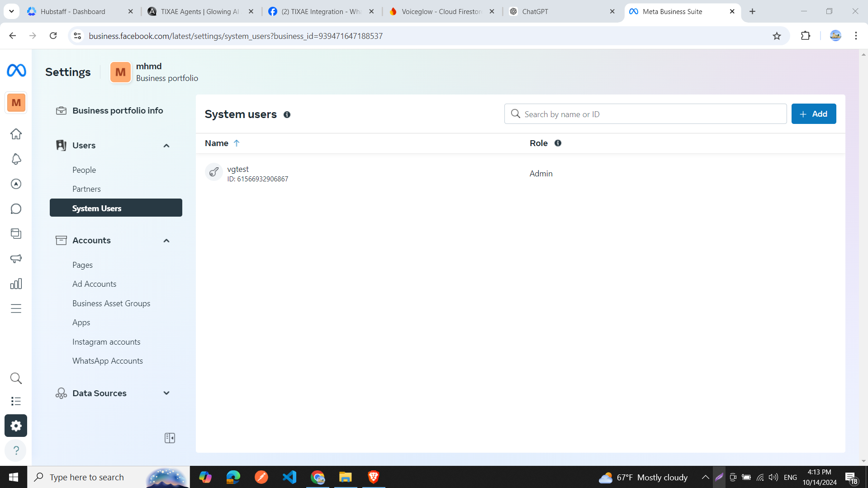The height and width of the screenshot is (488, 868).
Task: Sort by Name using the arrow toggle
Action: tap(237, 143)
